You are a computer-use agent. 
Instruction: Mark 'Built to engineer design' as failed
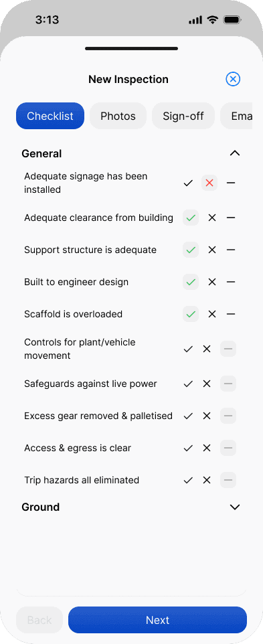tap(211, 282)
